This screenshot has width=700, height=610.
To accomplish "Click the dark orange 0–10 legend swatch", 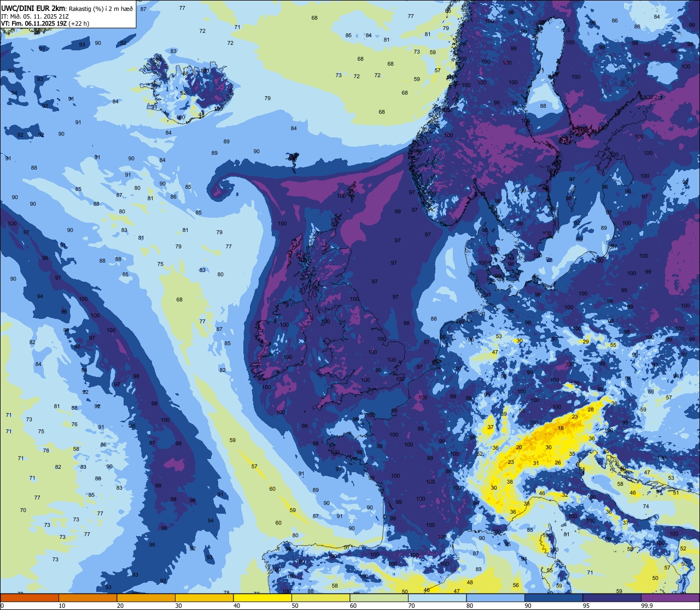I will pos(30,597).
